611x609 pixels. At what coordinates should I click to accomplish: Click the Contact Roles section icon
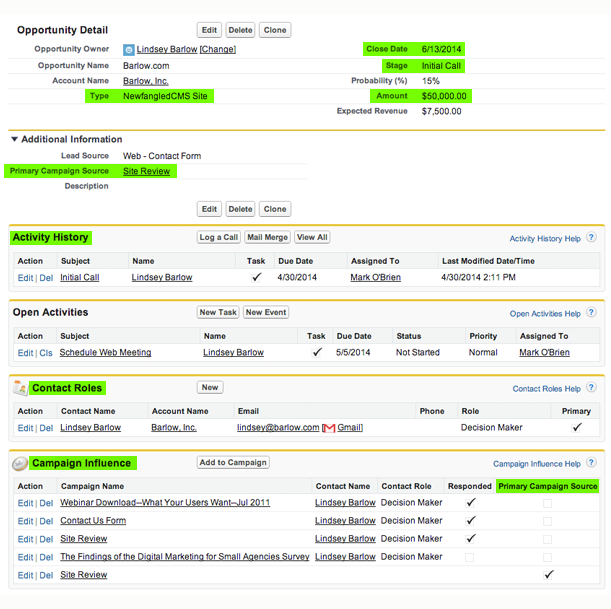[19, 388]
